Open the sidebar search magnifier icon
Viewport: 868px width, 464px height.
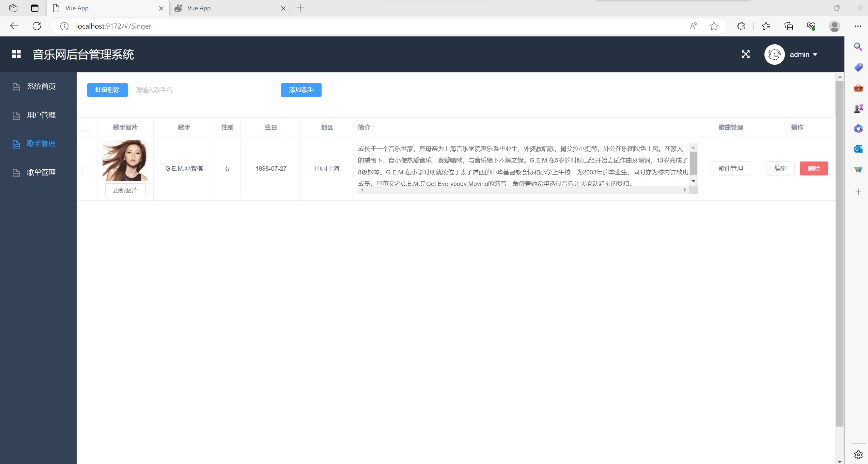coord(858,47)
